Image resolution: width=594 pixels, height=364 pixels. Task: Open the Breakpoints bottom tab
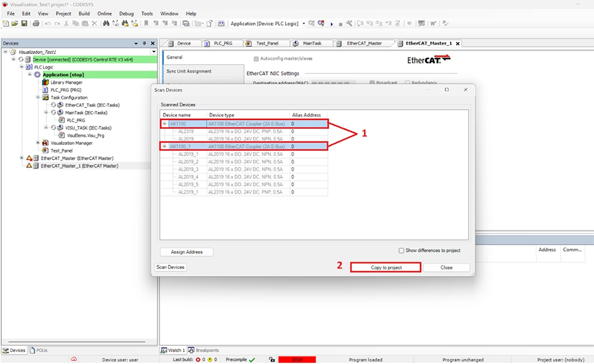click(203, 350)
